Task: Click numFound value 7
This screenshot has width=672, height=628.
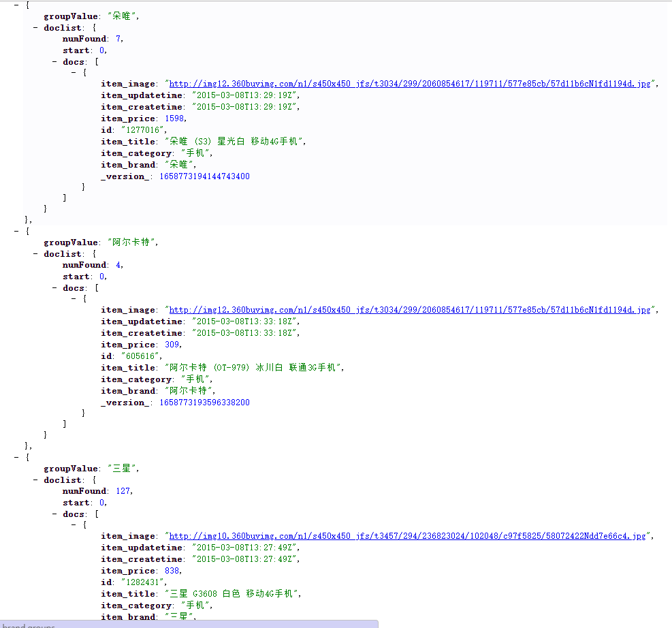Action: point(118,39)
